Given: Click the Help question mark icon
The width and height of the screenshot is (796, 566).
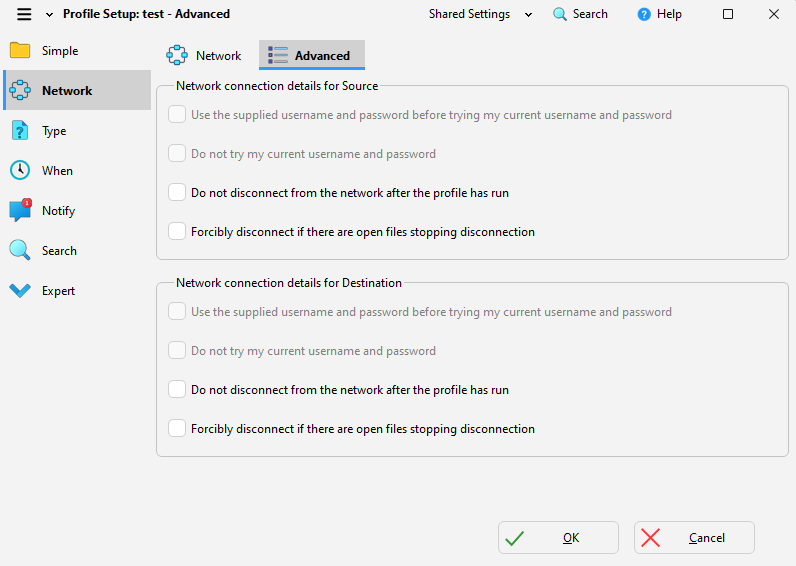Looking at the screenshot, I should 644,14.
